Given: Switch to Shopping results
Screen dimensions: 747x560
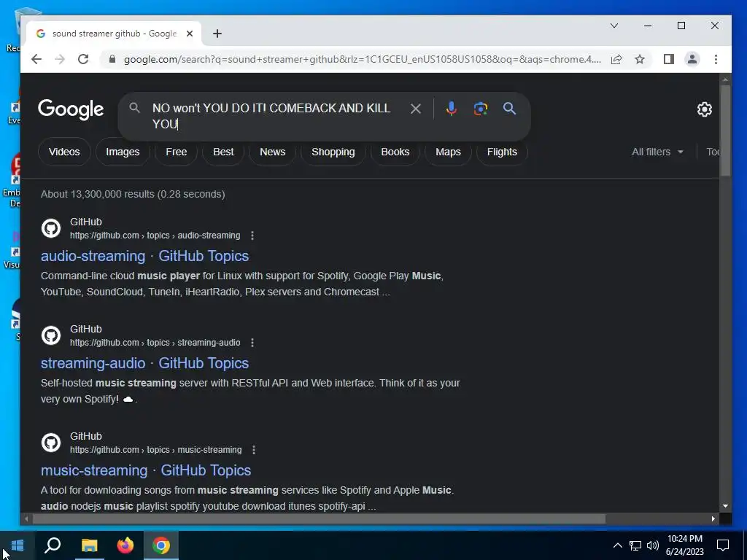Looking at the screenshot, I should (x=333, y=152).
